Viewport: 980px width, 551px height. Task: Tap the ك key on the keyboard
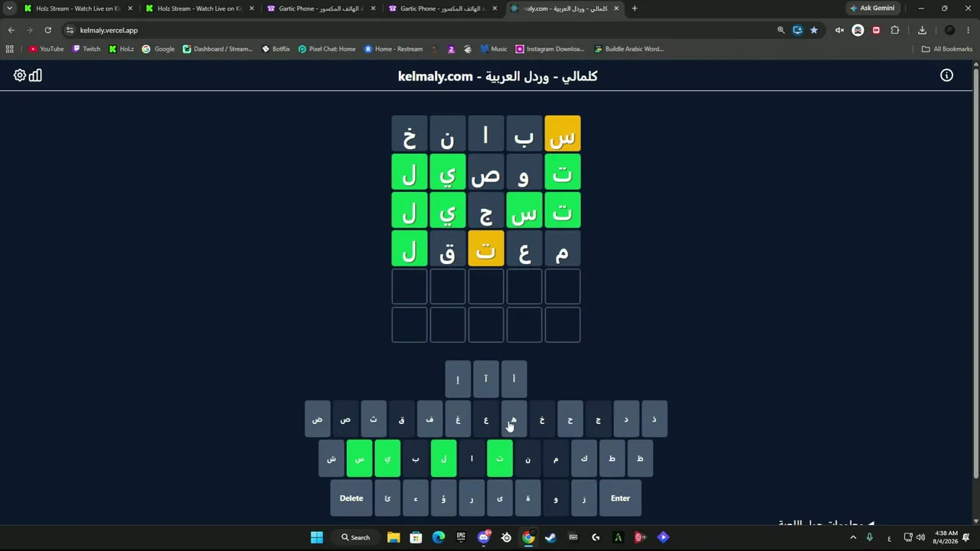click(584, 459)
